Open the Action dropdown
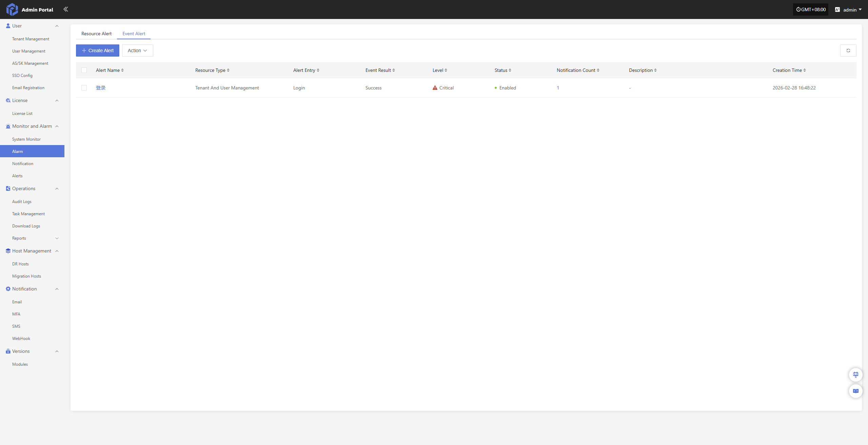 click(137, 50)
